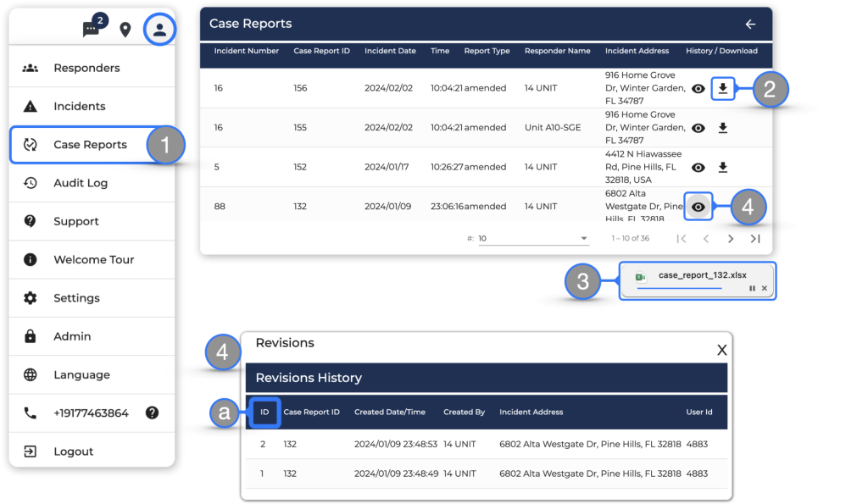This screenshot has width=868, height=504.
Task: Select Case Reports in the sidebar
Action: [92, 145]
